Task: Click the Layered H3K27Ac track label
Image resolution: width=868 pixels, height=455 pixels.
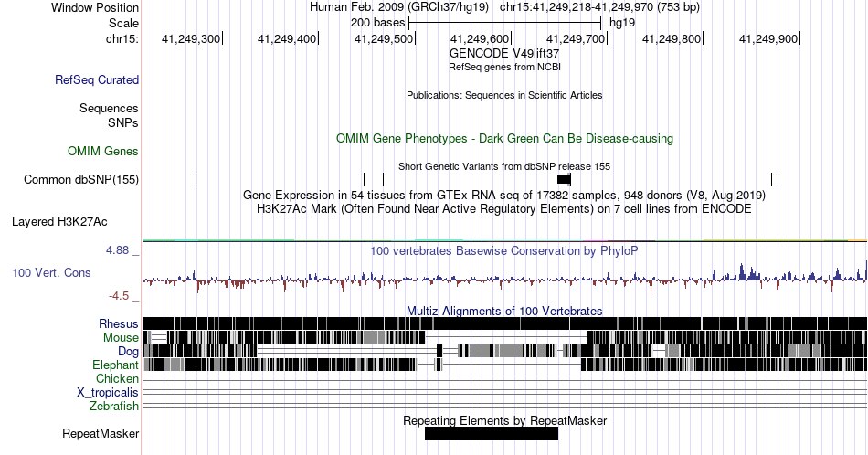Action: point(59,221)
